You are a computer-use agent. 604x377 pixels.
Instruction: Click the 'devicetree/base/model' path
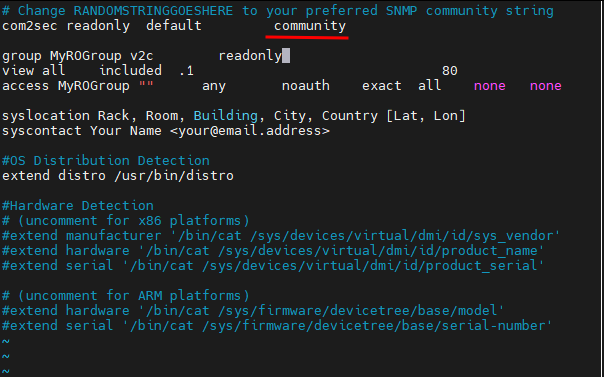(x=414, y=311)
